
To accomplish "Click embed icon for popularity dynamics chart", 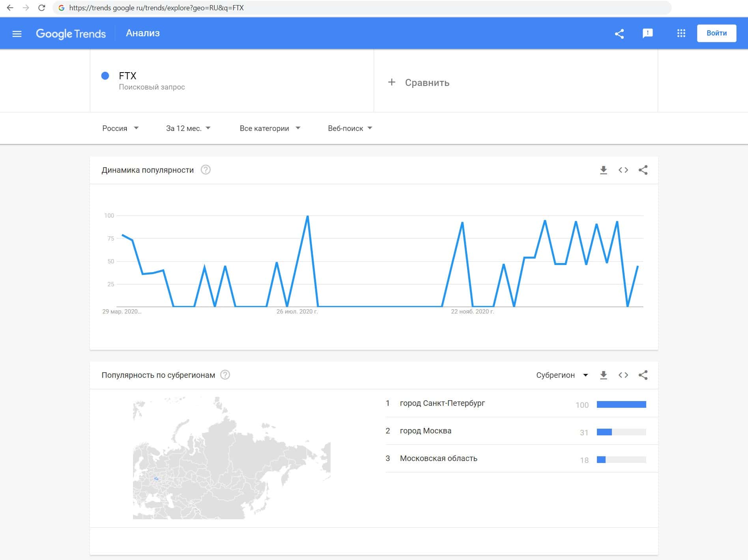I will coord(623,170).
